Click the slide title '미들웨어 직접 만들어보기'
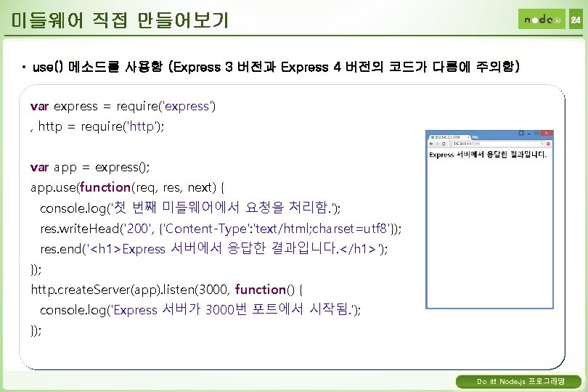This screenshot has height=392, width=588. tap(120, 20)
